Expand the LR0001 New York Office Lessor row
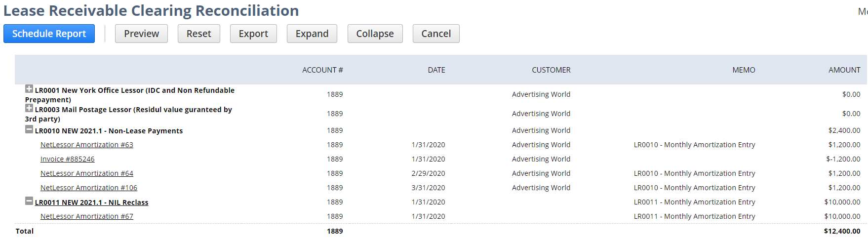868x242 pixels. pyautogui.click(x=29, y=89)
